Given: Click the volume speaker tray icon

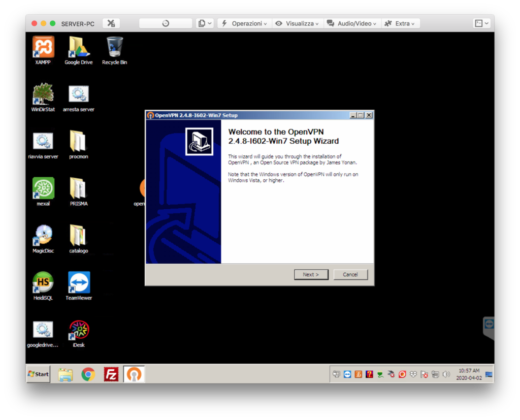Looking at the screenshot, I should click(446, 375).
